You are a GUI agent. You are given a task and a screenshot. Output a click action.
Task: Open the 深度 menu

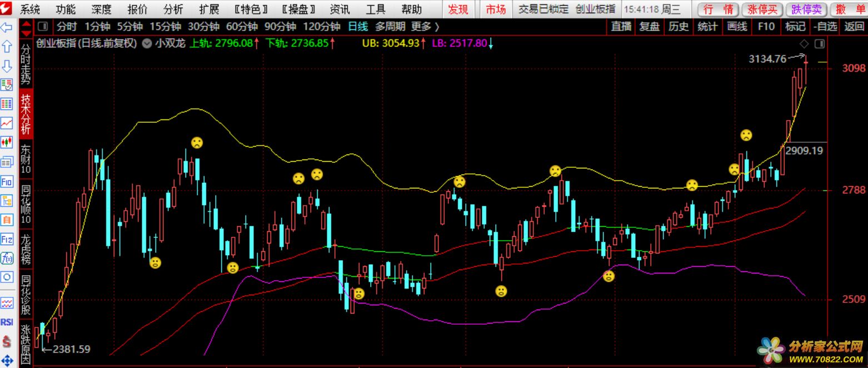pyautogui.click(x=102, y=9)
